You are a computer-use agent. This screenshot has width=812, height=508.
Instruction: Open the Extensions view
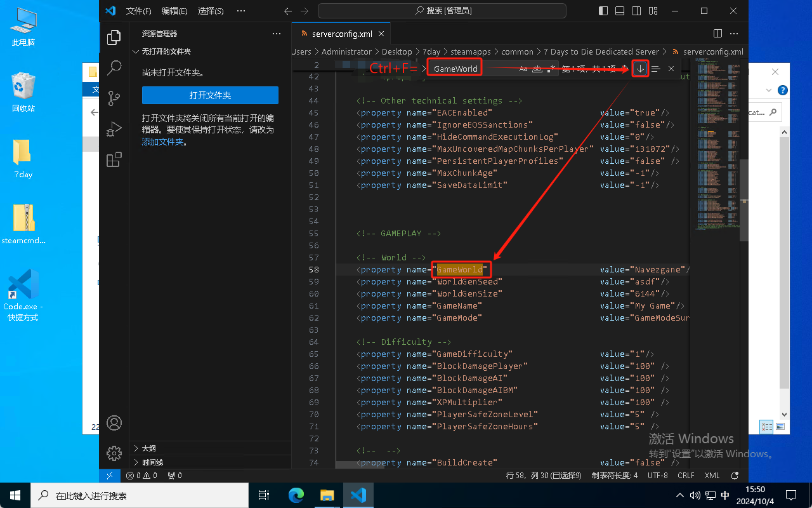tap(114, 159)
